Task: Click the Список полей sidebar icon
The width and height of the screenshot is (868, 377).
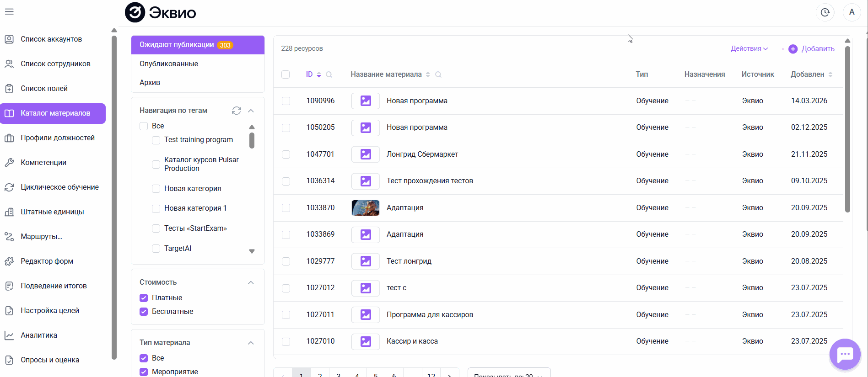Action: point(9,89)
